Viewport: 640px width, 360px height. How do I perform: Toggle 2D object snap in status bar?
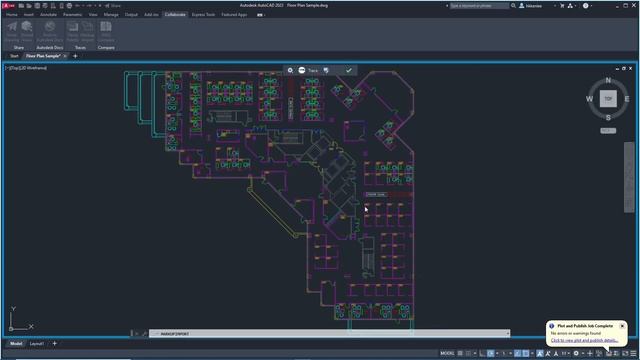pos(526,353)
